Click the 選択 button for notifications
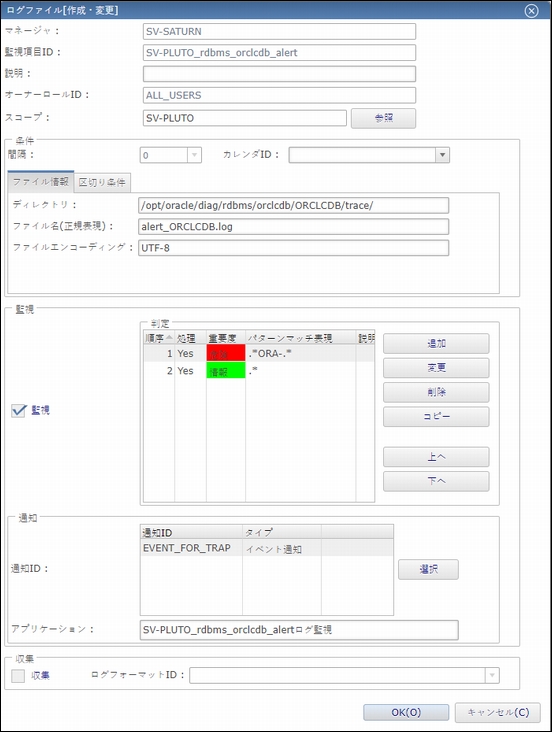The image size is (552, 732). [428, 569]
